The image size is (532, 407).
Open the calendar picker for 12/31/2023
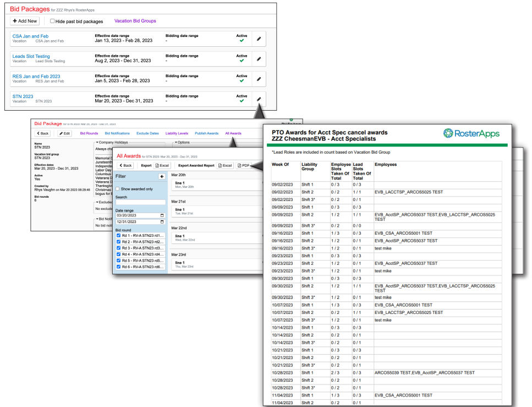[x=162, y=222]
